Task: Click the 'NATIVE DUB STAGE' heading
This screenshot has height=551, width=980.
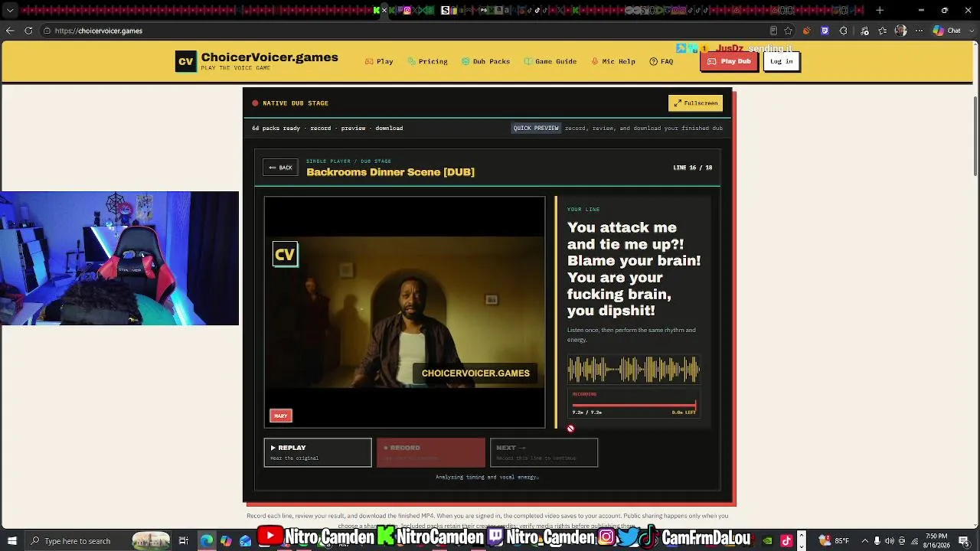Action: tap(296, 103)
